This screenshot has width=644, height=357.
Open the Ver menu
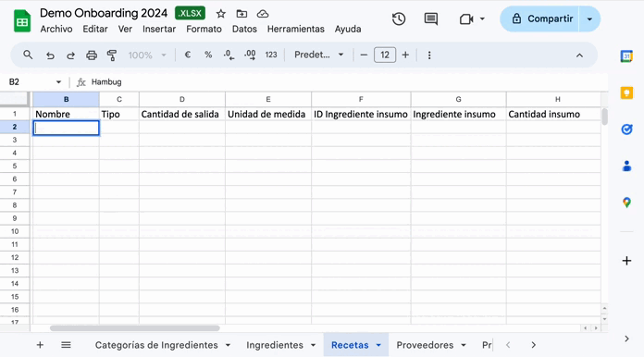pyautogui.click(x=125, y=30)
